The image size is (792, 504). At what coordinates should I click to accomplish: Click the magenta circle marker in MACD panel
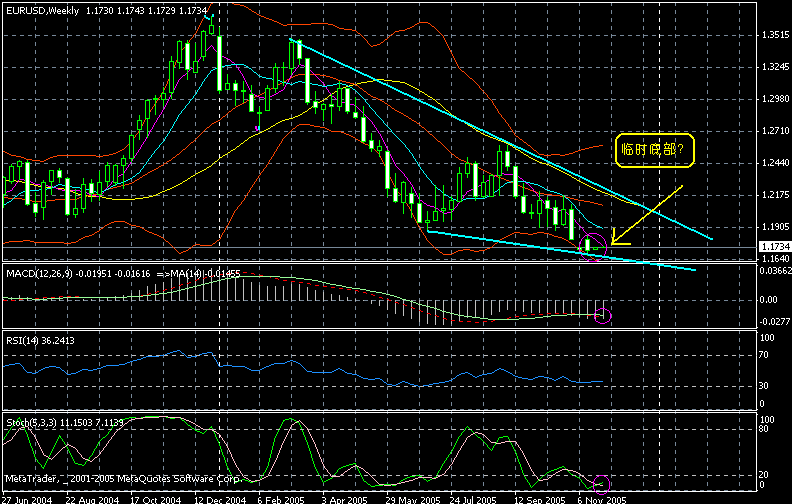602,316
